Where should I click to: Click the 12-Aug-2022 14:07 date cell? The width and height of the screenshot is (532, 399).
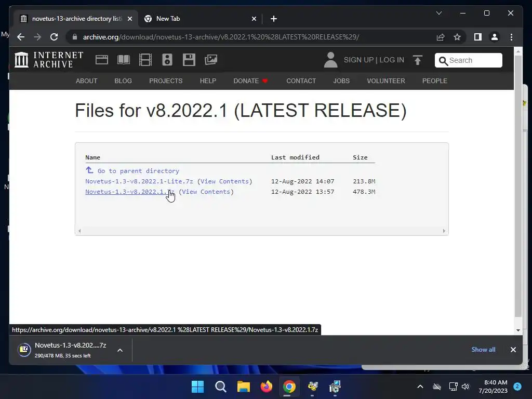(303, 181)
